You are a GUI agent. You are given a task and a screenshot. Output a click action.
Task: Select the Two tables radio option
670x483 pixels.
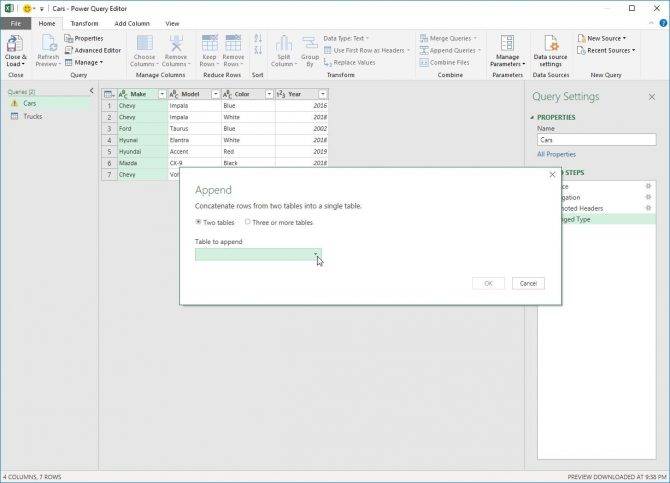click(198, 222)
